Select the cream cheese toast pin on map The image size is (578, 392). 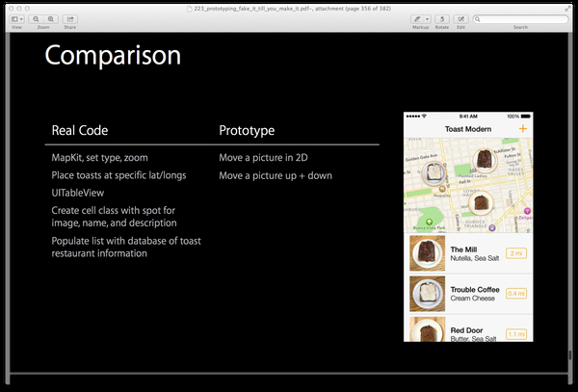tap(433, 172)
